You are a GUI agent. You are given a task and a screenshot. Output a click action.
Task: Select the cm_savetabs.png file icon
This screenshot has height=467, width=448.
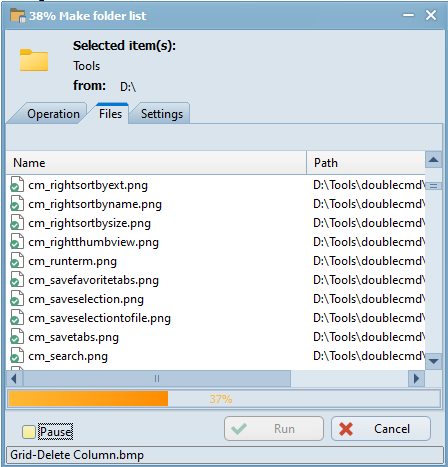coord(17,337)
